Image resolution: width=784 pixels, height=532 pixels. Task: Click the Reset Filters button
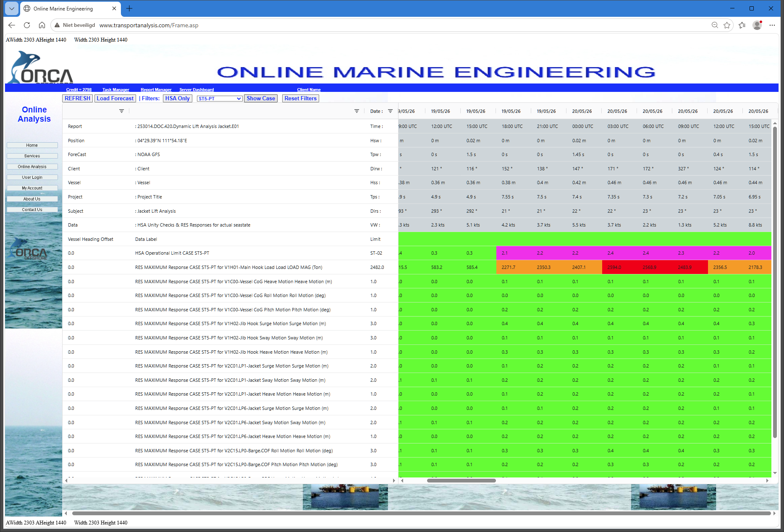301,98
